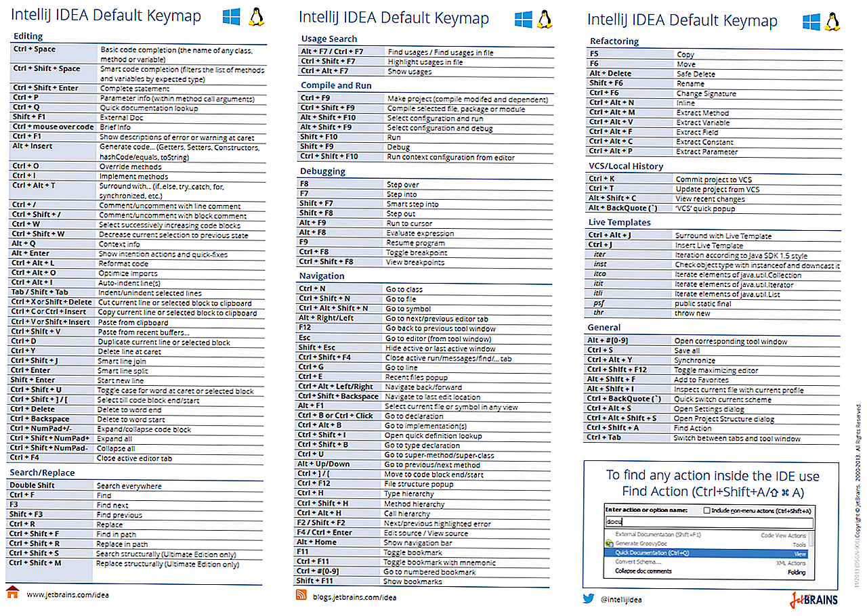Click the Linux penguin above the Refactoring section
Image resolution: width=867 pixels, height=616 pixels.
(x=832, y=22)
